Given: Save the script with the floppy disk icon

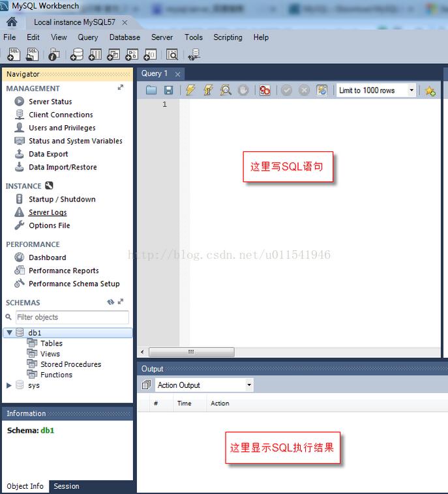Looking at the screenshot, I should pyautogui.click(x=169, y=91).
